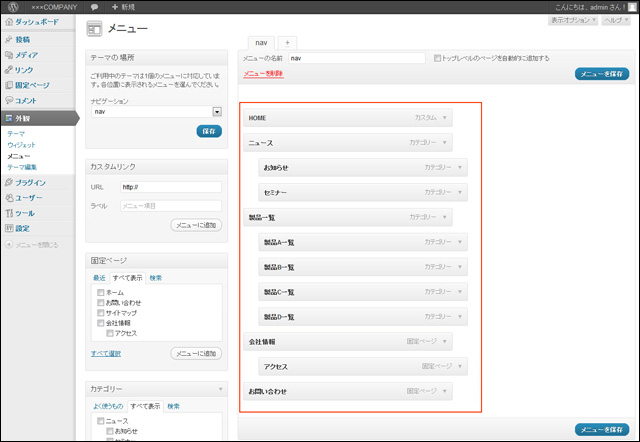Select 最近 tab in 固定ページ panel
Image resolution: width=640 pixels, height=442 pixels.
point(99,278)
